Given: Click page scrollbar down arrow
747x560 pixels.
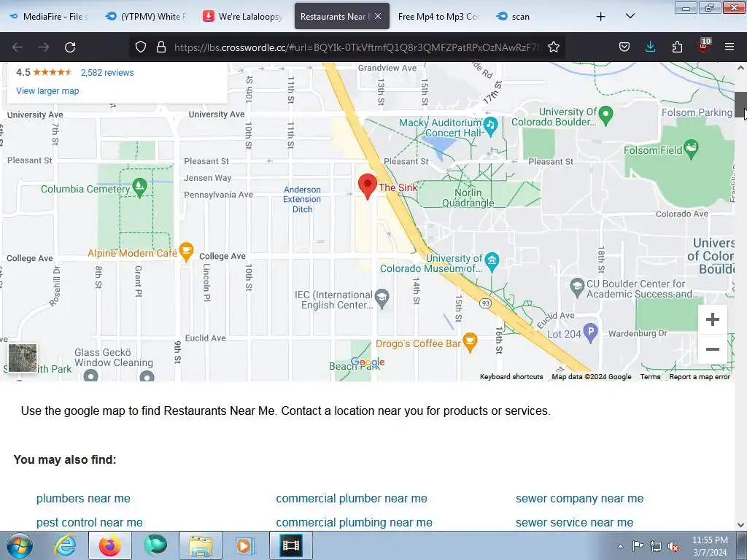Looking at the screenshot, I should click(740, 525).
